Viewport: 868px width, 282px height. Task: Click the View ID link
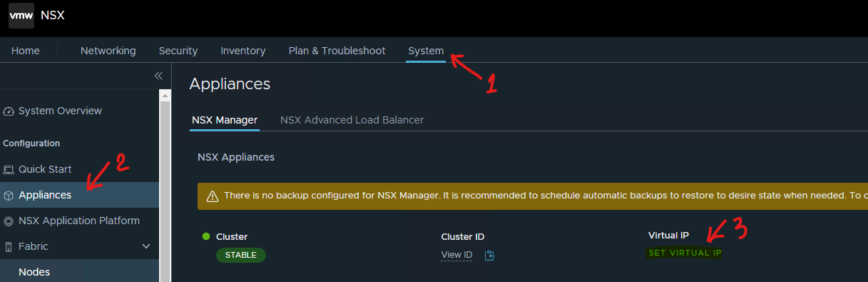[456, 255]
